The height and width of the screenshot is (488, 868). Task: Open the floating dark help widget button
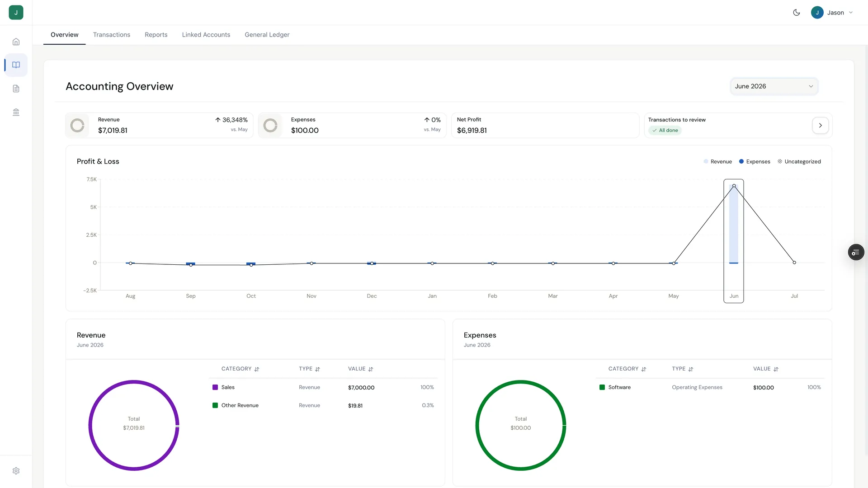point(856,253)
